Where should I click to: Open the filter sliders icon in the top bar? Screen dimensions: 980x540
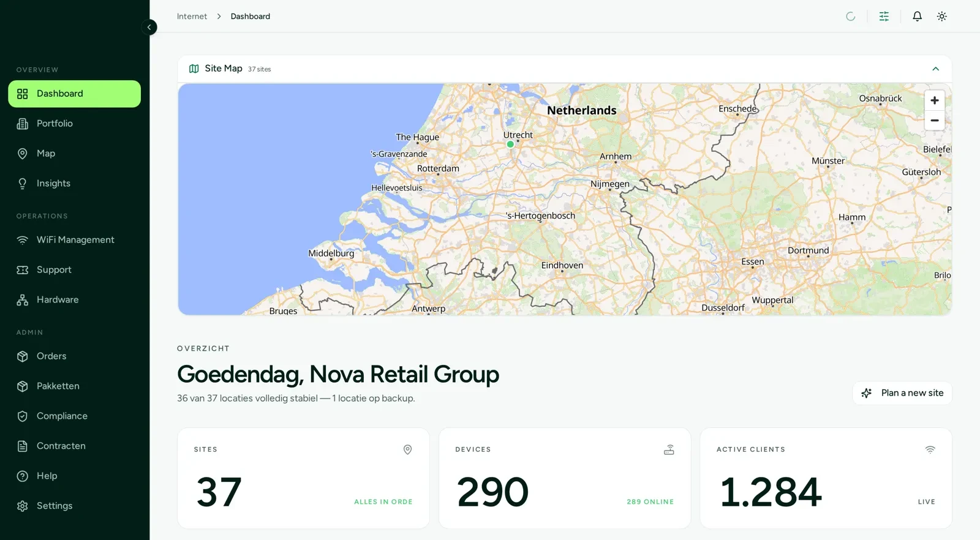[x=884, y=17]
